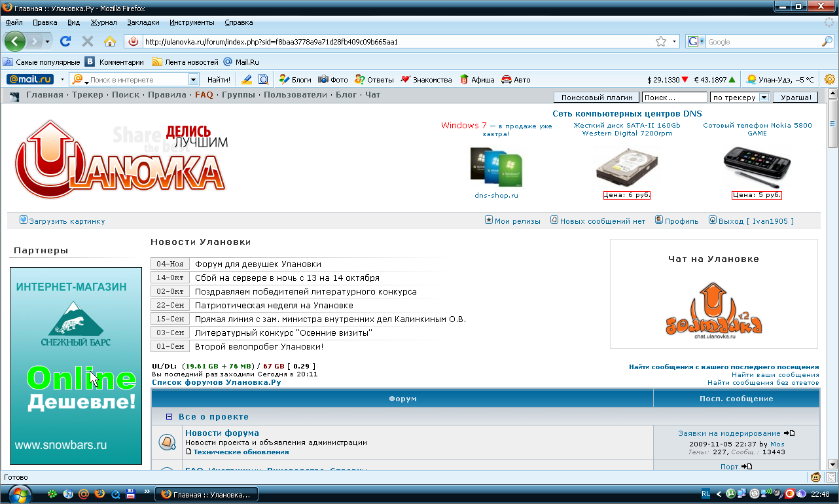Click the Блоги button on Mail.ru toolbar
Viewport: 839px width, 504px height.
[295, 80]
